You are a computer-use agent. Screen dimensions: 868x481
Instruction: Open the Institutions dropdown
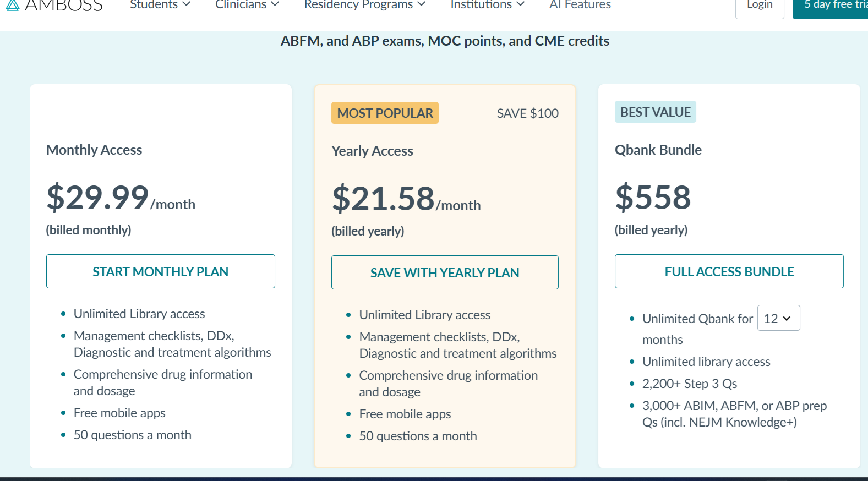pyautogui.click(x=487, y=5)
